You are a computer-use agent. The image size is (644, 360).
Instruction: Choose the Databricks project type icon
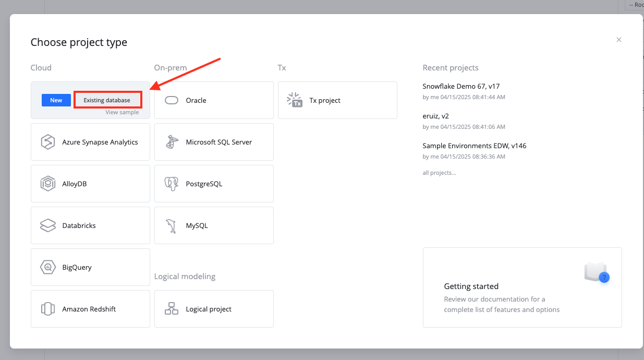[x=47, y=225]
